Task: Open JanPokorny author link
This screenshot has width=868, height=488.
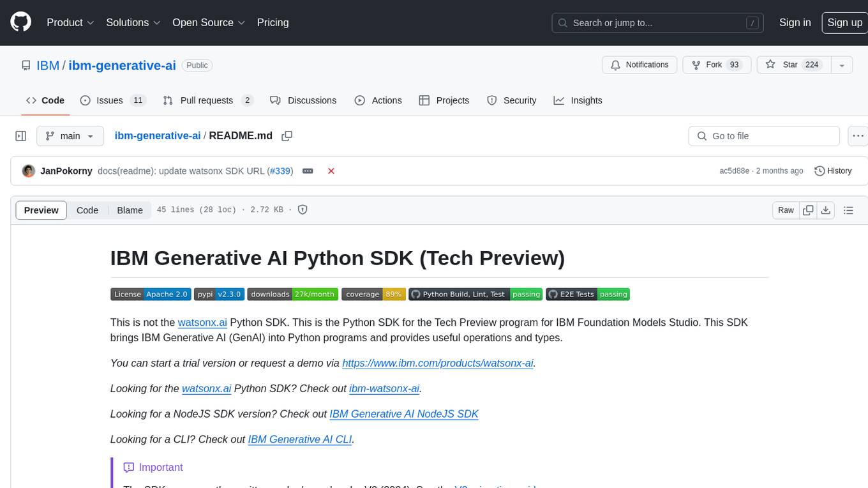Action: [66, 171]
